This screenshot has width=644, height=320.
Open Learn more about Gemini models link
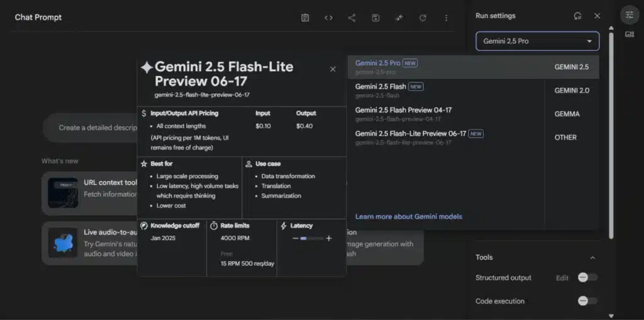click(409, 216)
